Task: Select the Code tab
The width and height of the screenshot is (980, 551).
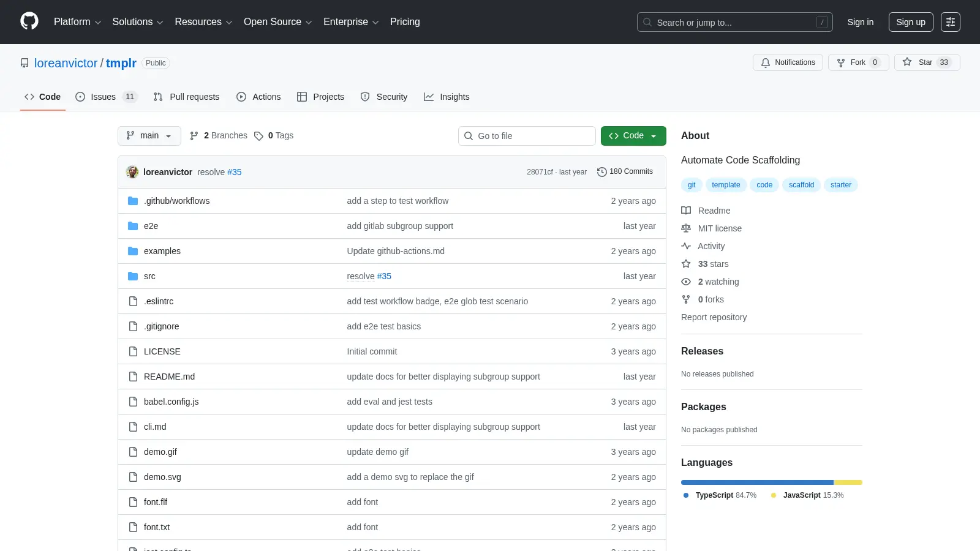Action: pyautogui.click(x=42, y=97)
